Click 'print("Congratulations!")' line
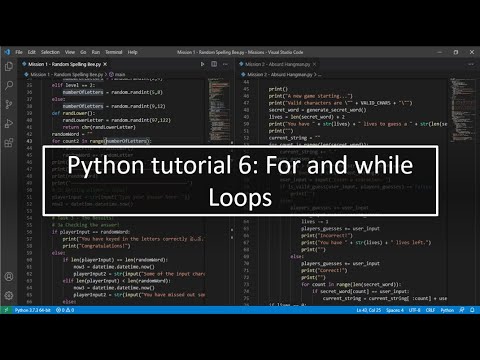Image resolution: width=480 pixels, height=360 pixels. pos(96,246)
